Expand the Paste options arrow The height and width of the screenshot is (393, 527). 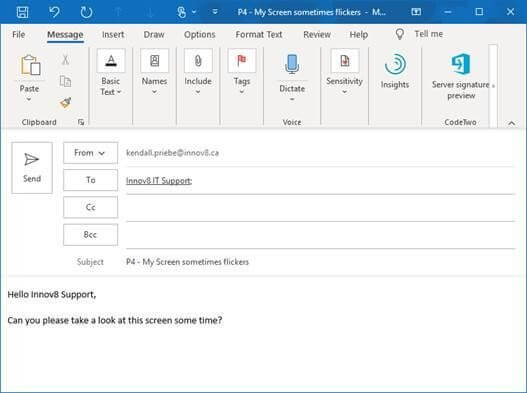coord(29,99)
